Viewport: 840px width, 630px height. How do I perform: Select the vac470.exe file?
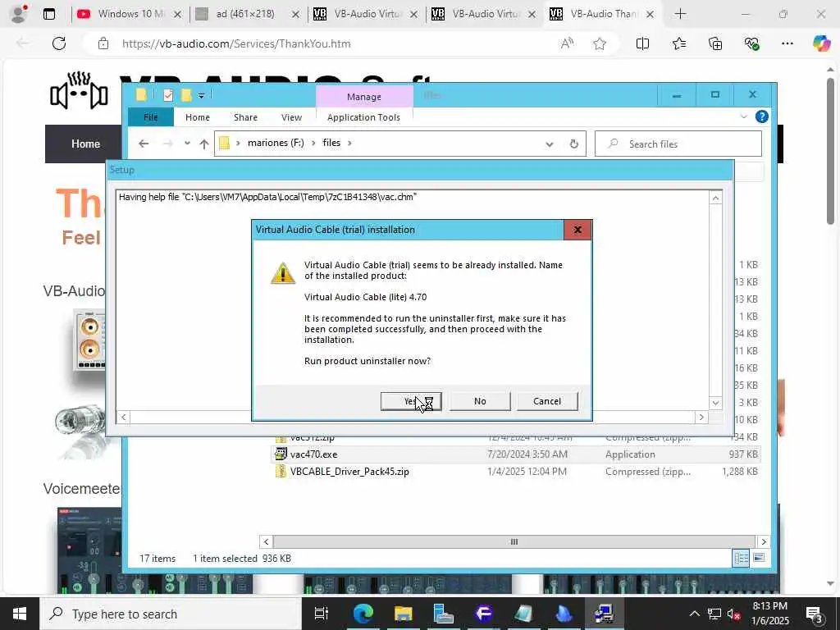tap(515, 454)
